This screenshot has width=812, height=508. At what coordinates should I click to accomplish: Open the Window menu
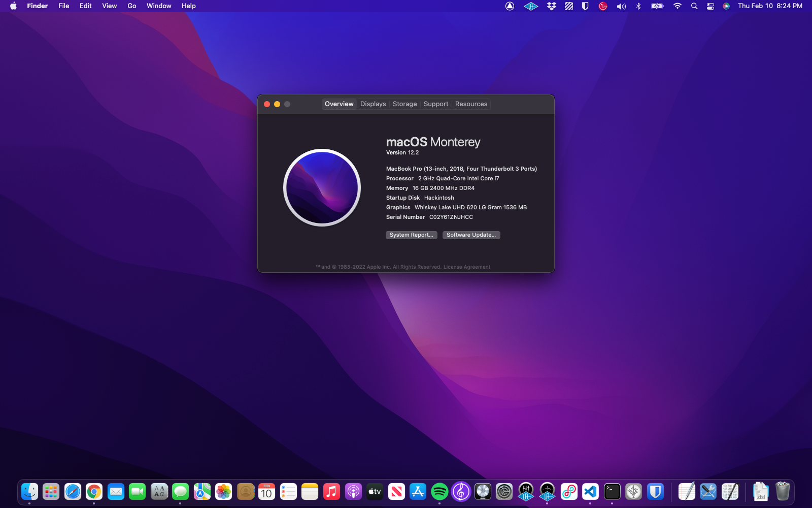(159, 6)
